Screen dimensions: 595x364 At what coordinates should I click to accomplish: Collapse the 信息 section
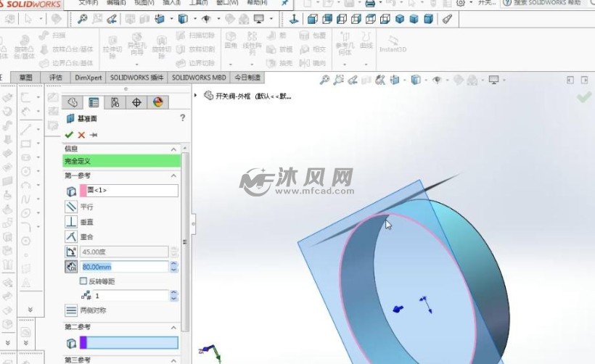tap(173, 149)
